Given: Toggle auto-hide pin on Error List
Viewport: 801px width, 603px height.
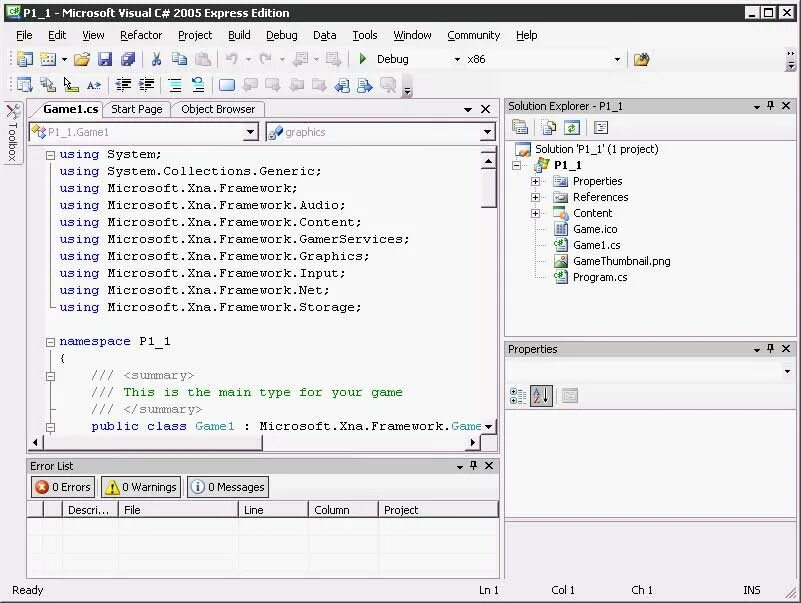Looking at the screenshot, I should click(474, 466).
